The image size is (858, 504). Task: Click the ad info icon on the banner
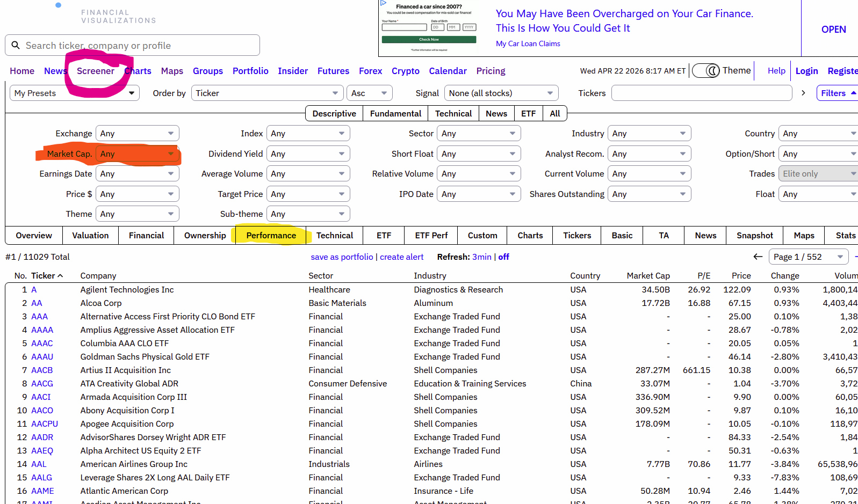(x=384, y=3)
